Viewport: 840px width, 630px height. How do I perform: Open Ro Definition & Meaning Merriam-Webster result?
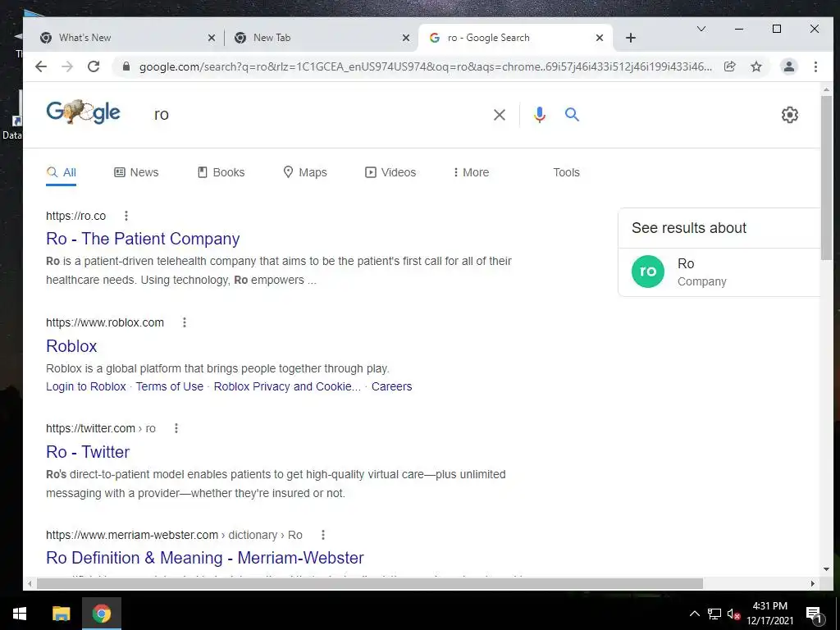point(204,558)
